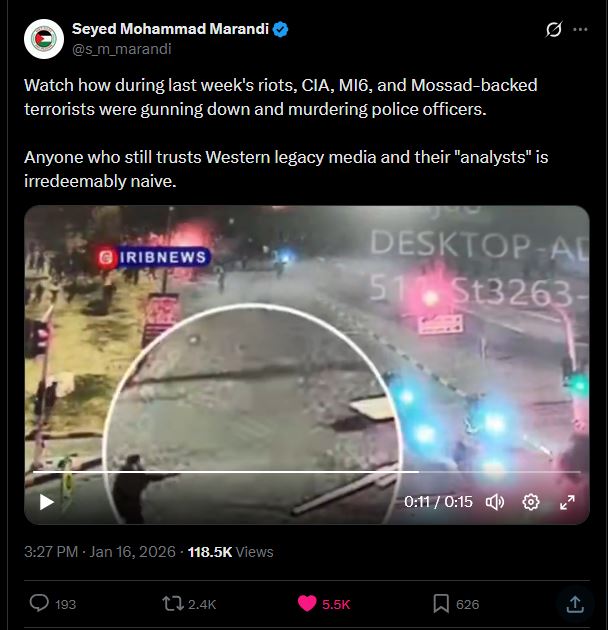Open the Grok explain icon
This screenshot has height=630, width=608.
[553, 29]
